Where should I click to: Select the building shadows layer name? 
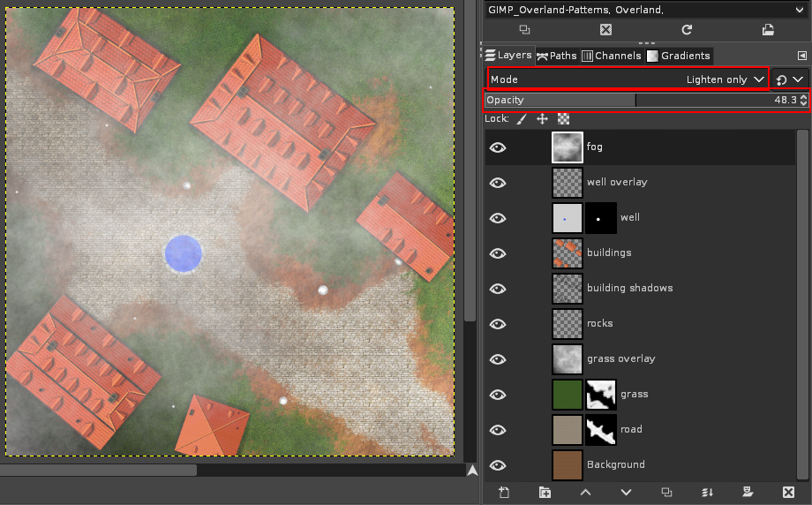[629, 288]
